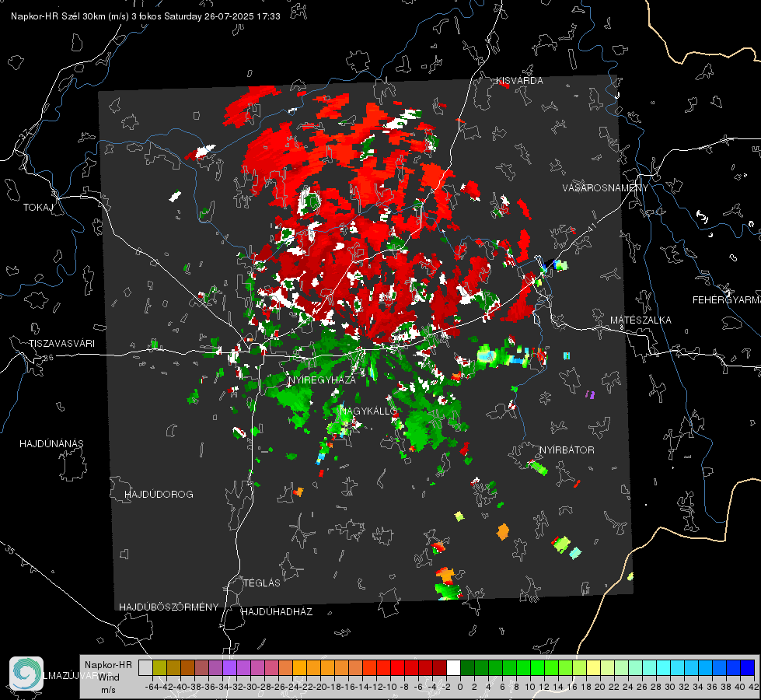Select the TISZAVASVÁRI town label
The width and height of the screenshot is (761, 700).
click(x=61, y=344)
